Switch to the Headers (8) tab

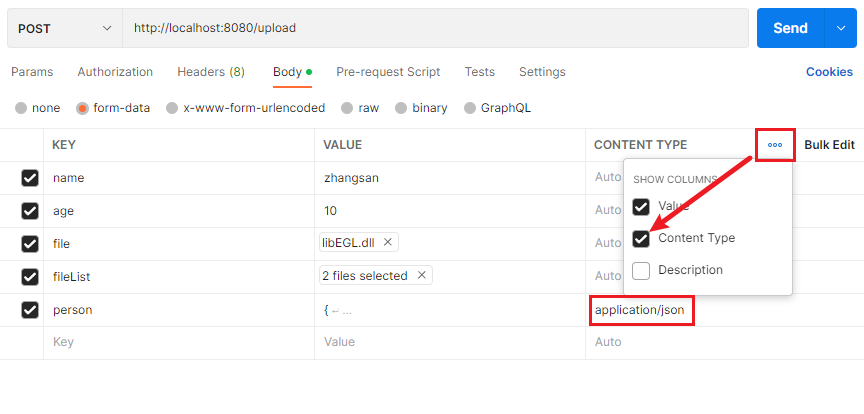(210, 72)
